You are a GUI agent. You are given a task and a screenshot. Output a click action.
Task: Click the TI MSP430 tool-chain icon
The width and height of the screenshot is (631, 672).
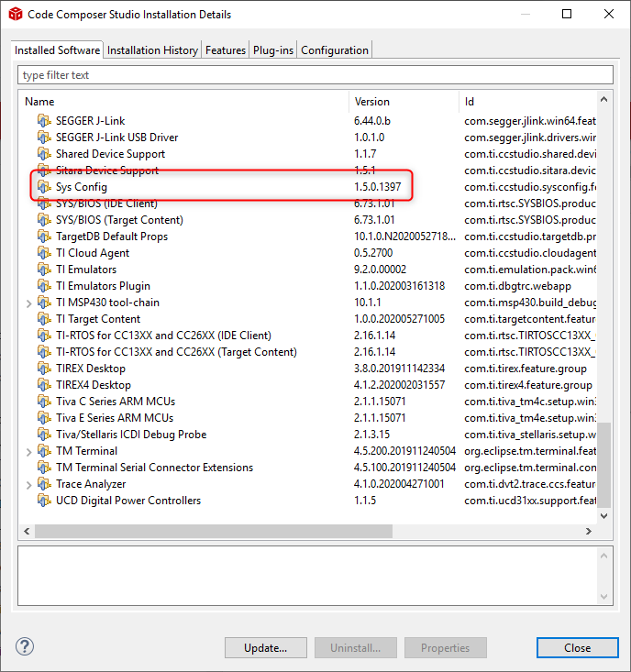[x=44, y=303]
